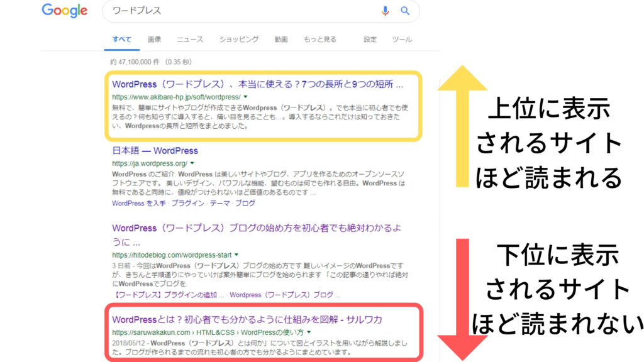Go to the ショッピング tab
Image resolution: width=644 pixels, height=362 pixels.
click(238, 40)
